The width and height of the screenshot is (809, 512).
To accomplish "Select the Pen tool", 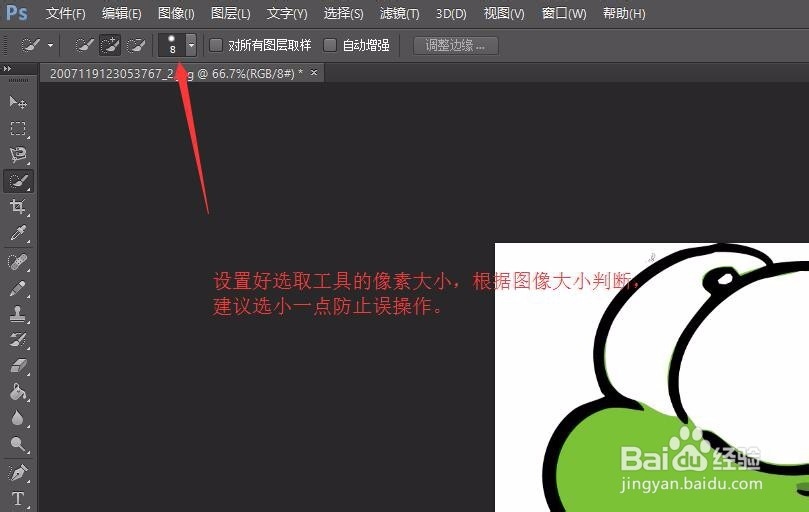I will click(x=18, y=473).
